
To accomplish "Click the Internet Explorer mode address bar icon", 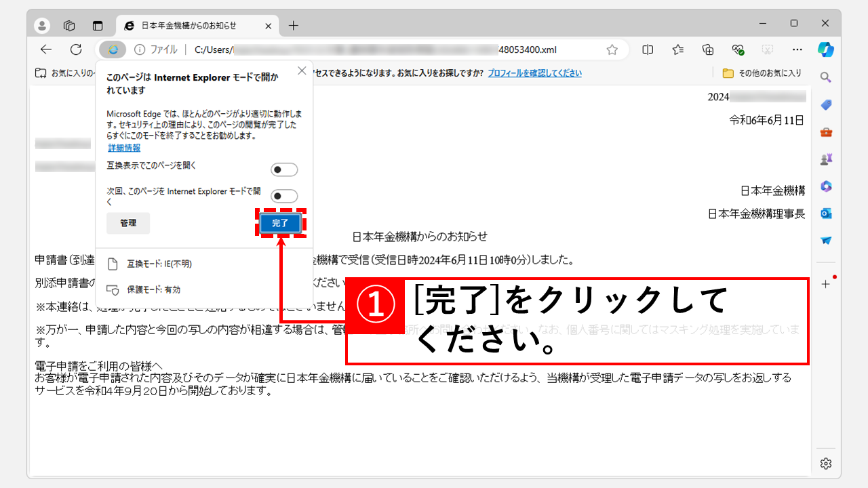I will [113, 49].
